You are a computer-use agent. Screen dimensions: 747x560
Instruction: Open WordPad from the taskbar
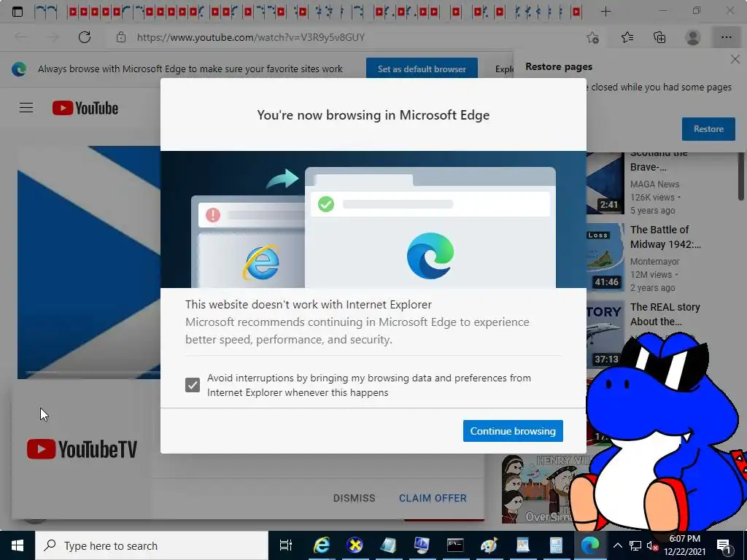pyautogui.click(x=522, y=545)
